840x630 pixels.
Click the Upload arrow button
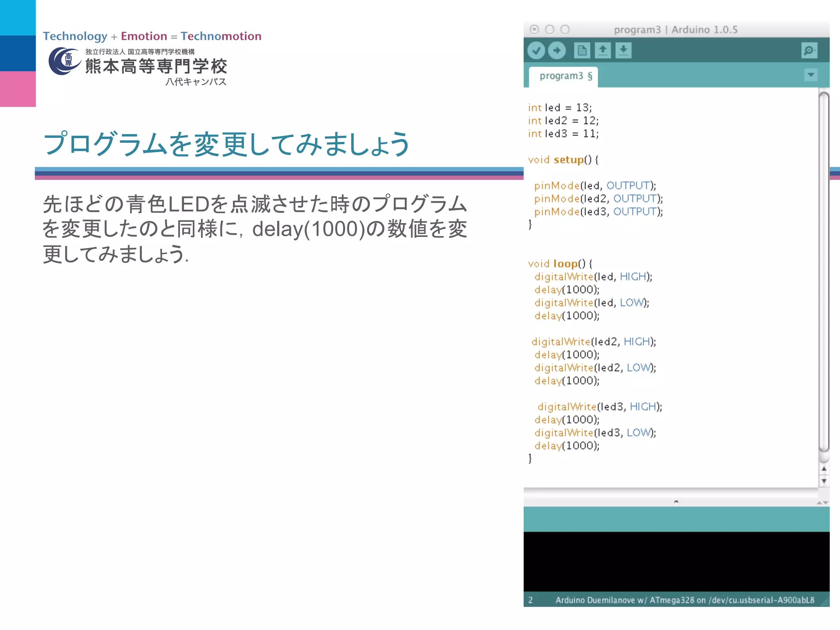tap(557, 50)
